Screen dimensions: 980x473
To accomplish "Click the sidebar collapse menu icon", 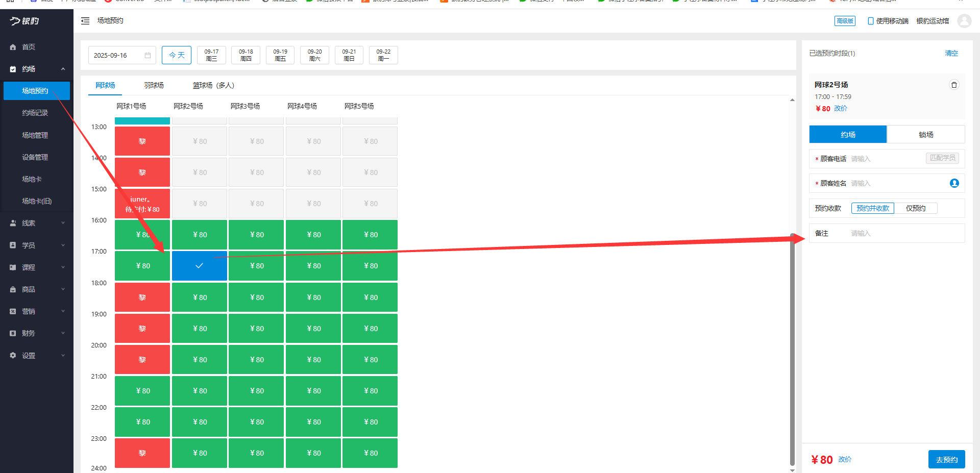I will click(85, 21).
